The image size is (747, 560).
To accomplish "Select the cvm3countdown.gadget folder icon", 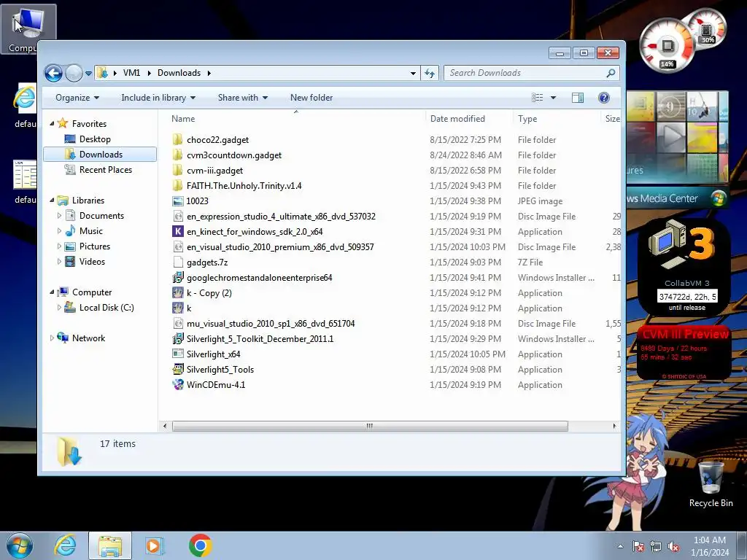I will point(178,155).
